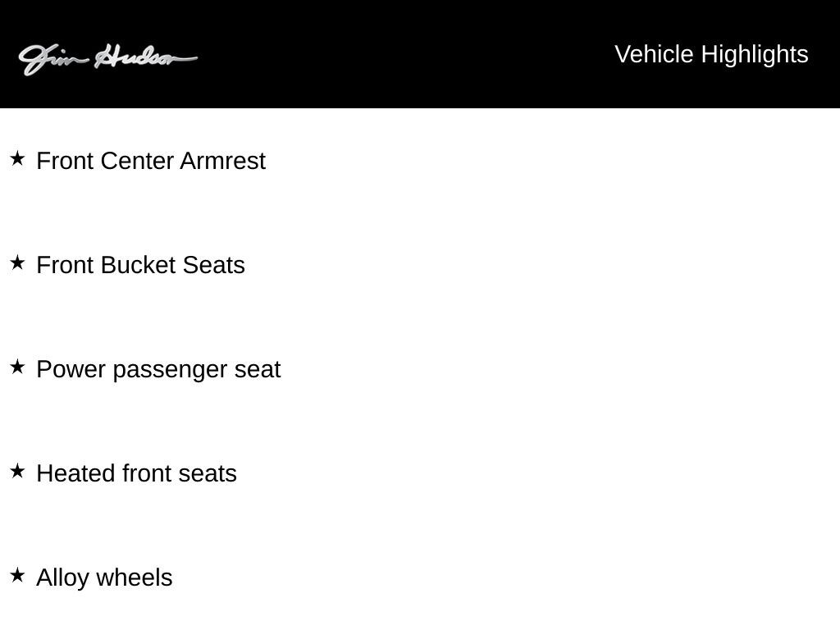Click the word Armrest in first highlight

223,161
